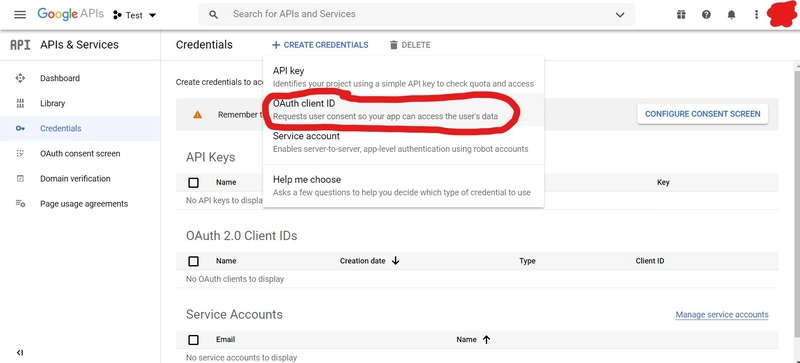The width and height of the screenshot is (800, 363).
Task: Open OAuth consent screen in sidebar
Action: click(80, 153)
